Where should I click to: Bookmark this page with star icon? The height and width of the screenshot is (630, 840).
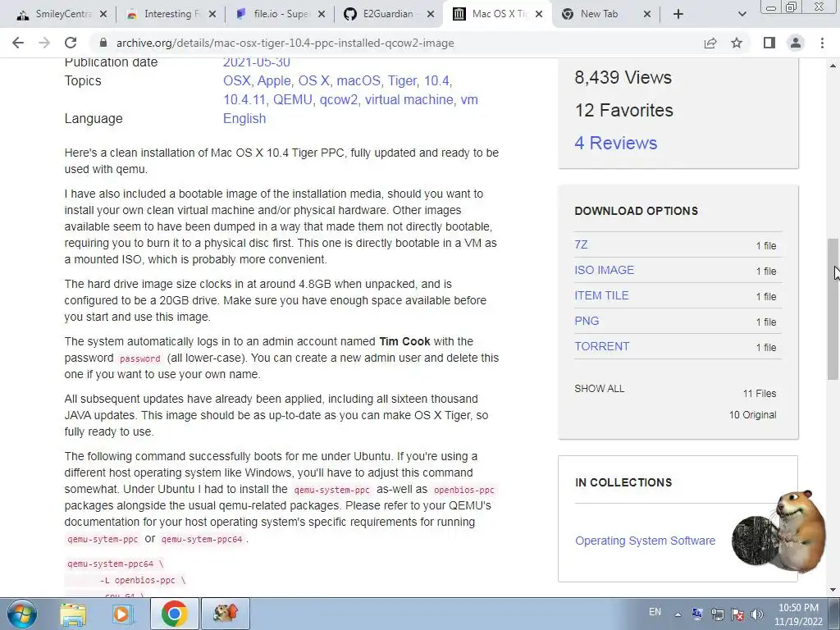737,43
